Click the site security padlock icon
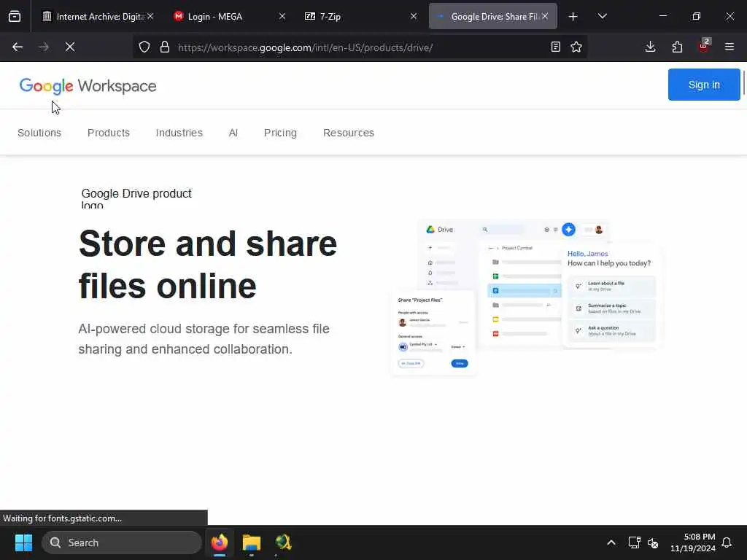This screenshot has height=560, width=747. (x=165, y=47)
